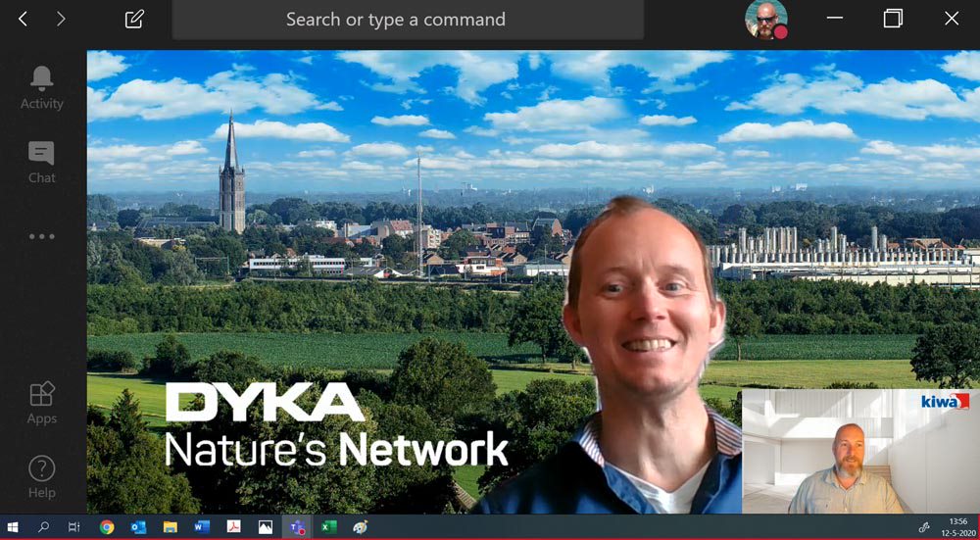This screenshot has width=980, height=540.
Task: Open the Help menu
Action: point(42,476)
